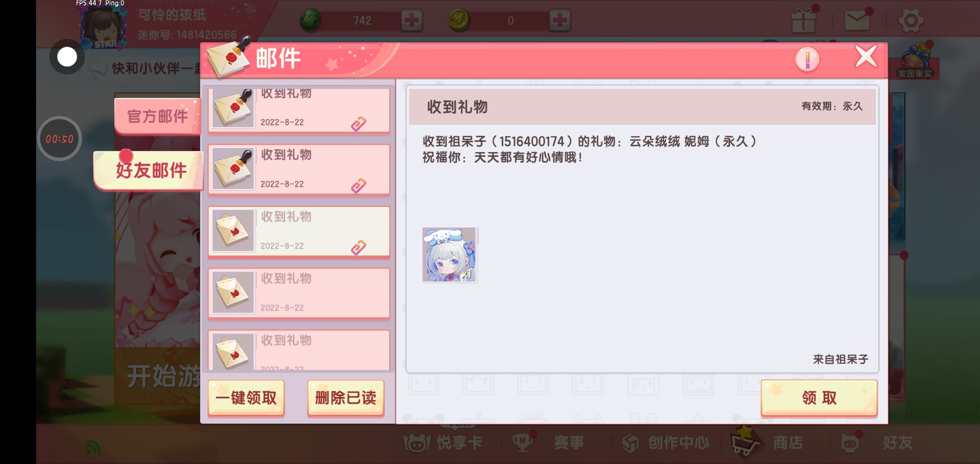Viewport: 980px width, 464px height.
Task: Click the plus icon next to 742 currency
Action: click(x=411, y=20)
